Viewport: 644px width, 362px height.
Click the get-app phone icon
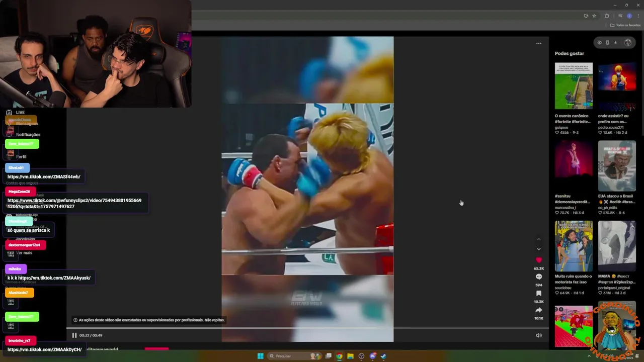[607, 43]
